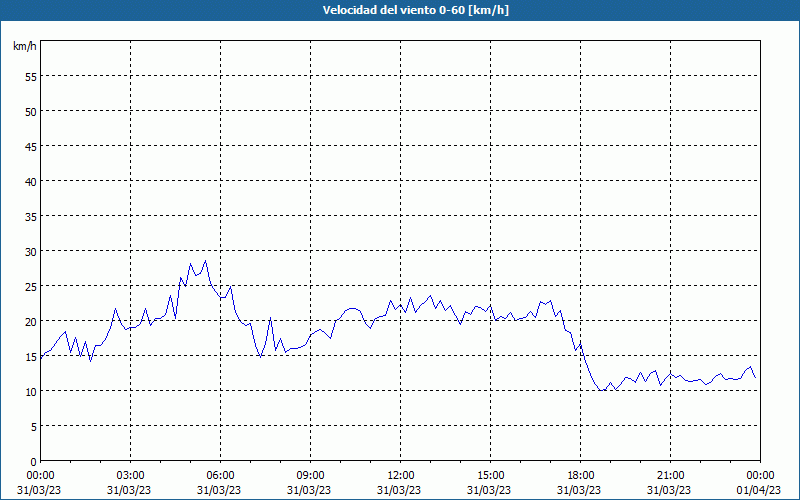Select the y-axis tick label '30'
This screenshot has height=500, width=800.
tap(30, 252)
